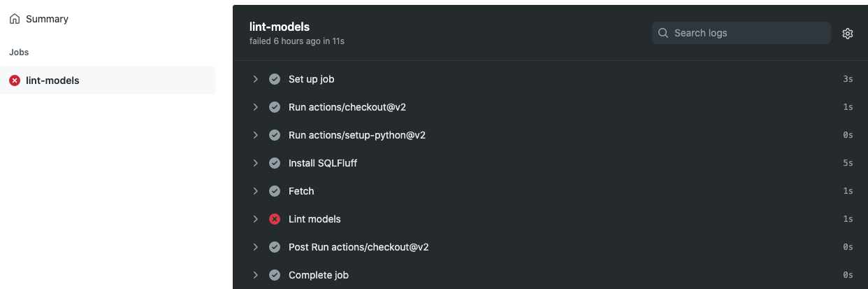The image size is (868, 289).
Task: Click the magnifier icon in Search logs
Action: [663, 33]
